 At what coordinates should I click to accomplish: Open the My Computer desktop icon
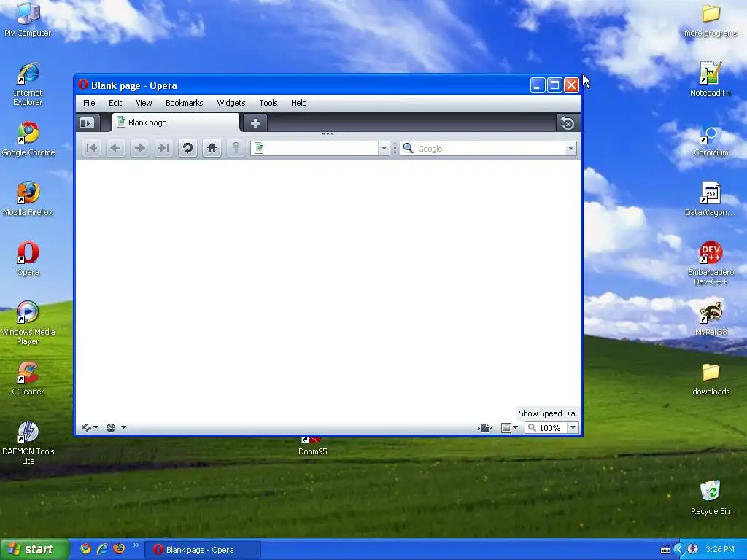tap(28, 20)
